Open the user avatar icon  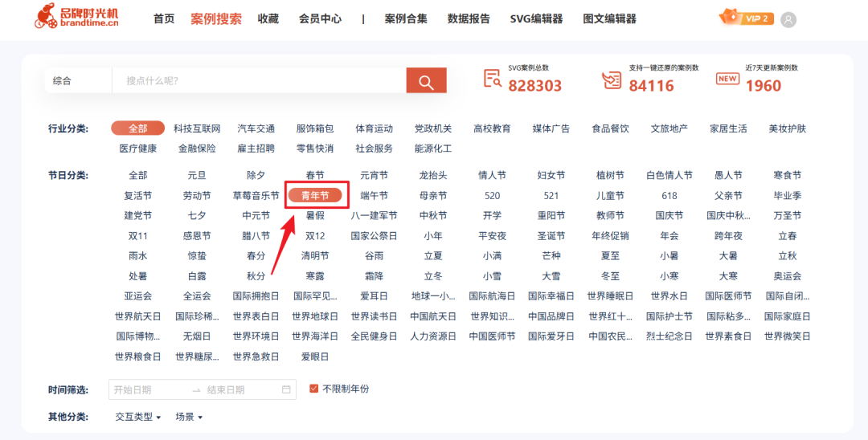pos(788,20)
